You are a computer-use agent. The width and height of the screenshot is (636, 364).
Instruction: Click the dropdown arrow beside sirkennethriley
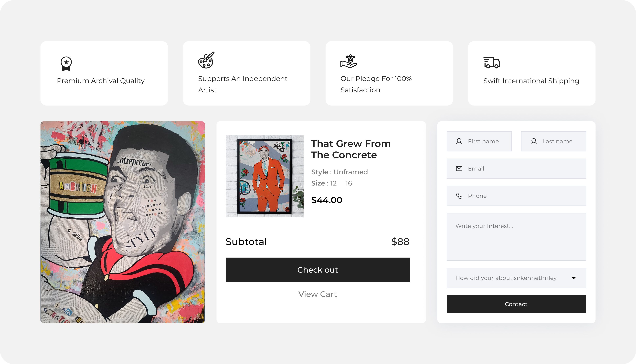click(573, 278)
